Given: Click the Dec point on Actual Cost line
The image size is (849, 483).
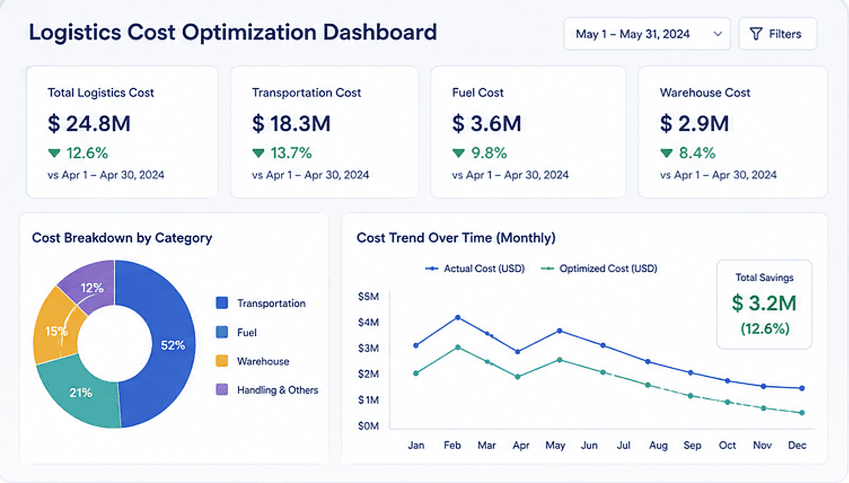Looking at the screenshot, I should coord(802,388).
